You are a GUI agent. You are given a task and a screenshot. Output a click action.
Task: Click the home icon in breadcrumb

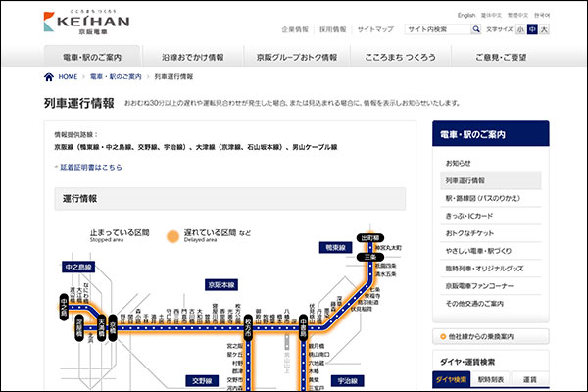tap(49, 75)
